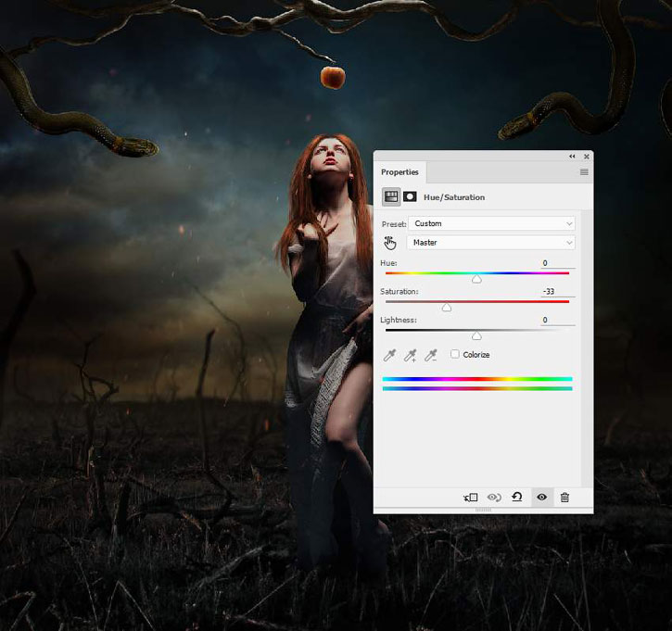Click the Lightness value field

[558, 320]
